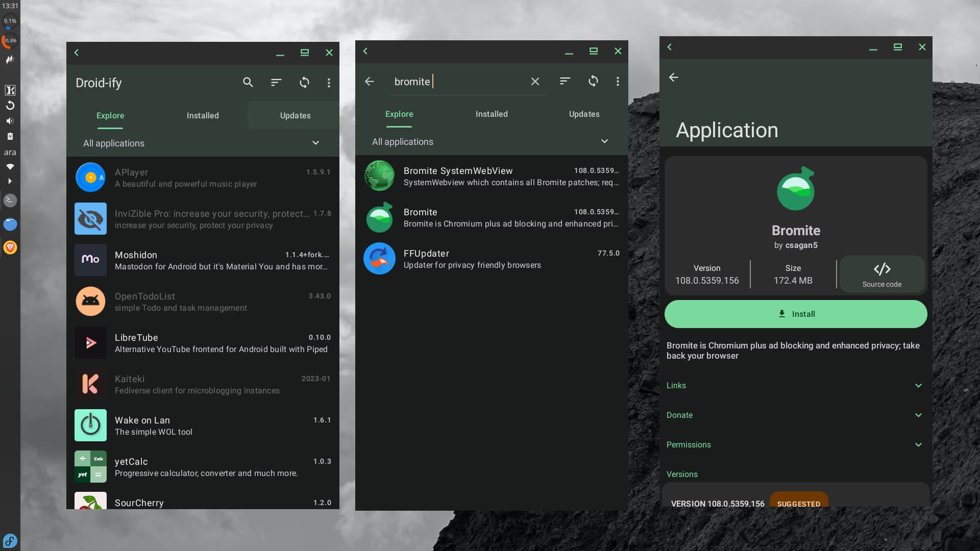
Task: Open LibreTube app entry
Action: (x=203, y=343)
